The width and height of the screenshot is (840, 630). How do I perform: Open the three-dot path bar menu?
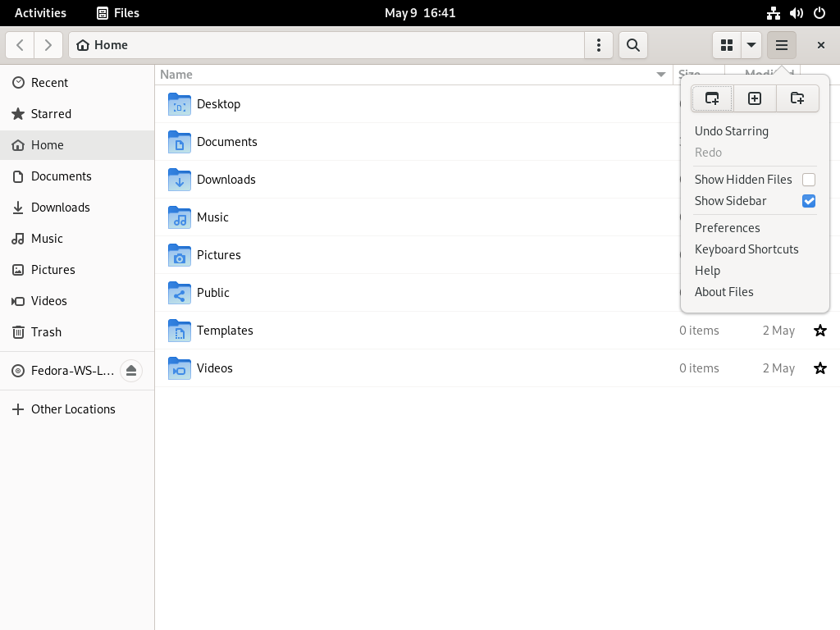(x=599, y=45)
